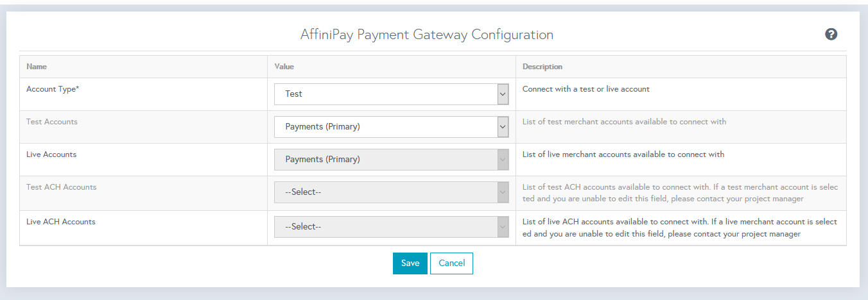
Task: Expand the Test Accounts dropdown
Action: coord(392,127)
